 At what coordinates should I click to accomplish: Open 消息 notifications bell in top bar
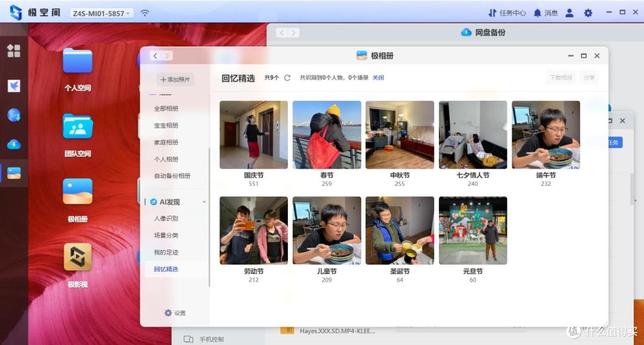click(545, 13)
